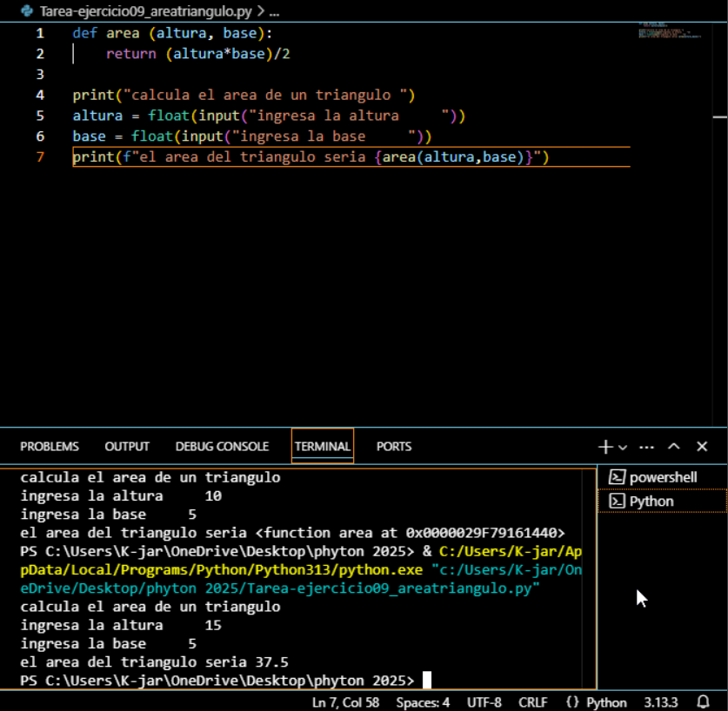Click 'altura' variable on line 5
Screen dimensions: 728x711
tap(97, 116)
